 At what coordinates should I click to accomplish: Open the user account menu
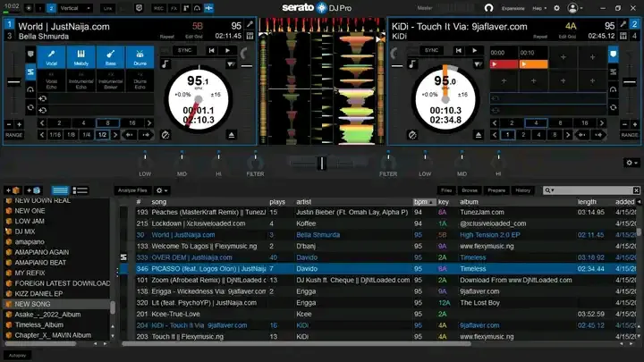pyautogui.click(x=574, y=8)
